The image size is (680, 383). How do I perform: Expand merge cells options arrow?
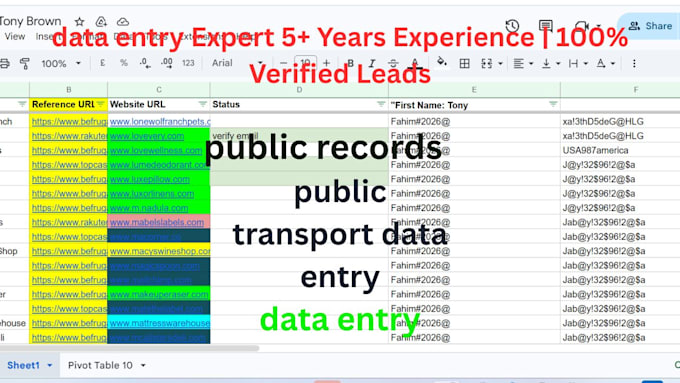tap(500, 64)
